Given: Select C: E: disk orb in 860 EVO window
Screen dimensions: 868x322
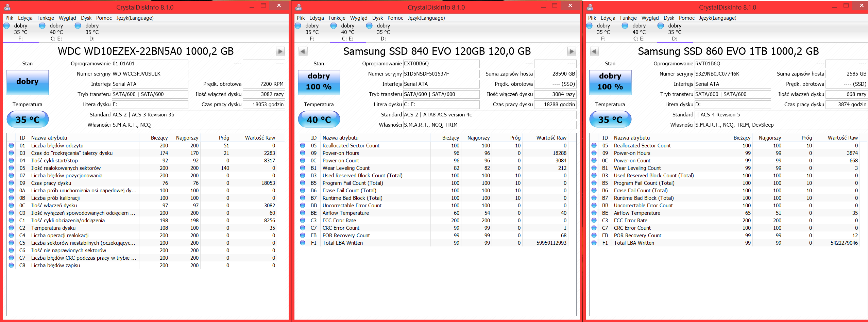Looking at the screenshot, I should (x=625, y=26).
